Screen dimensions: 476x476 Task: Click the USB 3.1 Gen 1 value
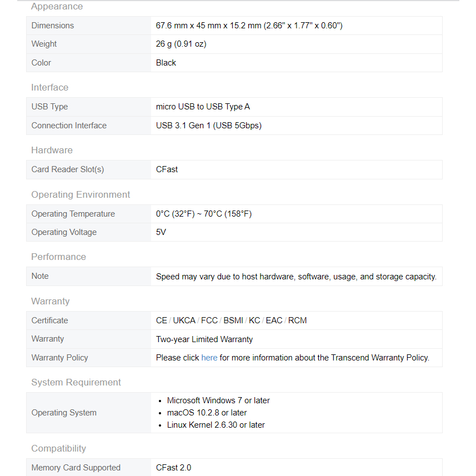coord(208,126)
